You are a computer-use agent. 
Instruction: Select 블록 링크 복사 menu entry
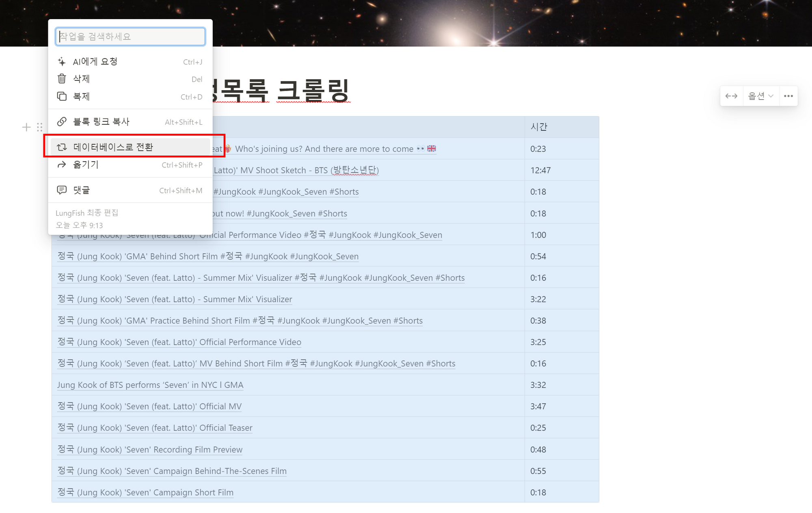click(x=101, y=121)
